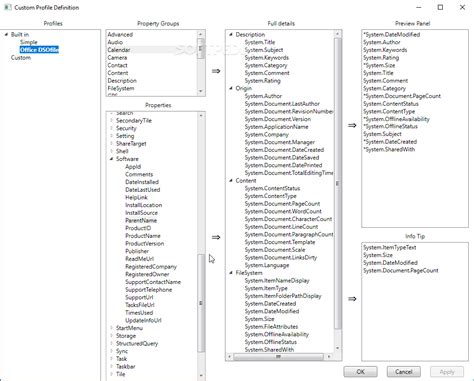Screen dimensions: 474x381
Task: Select System.Document.LastAuthor in Full details
Action: [x=282, y=104]
